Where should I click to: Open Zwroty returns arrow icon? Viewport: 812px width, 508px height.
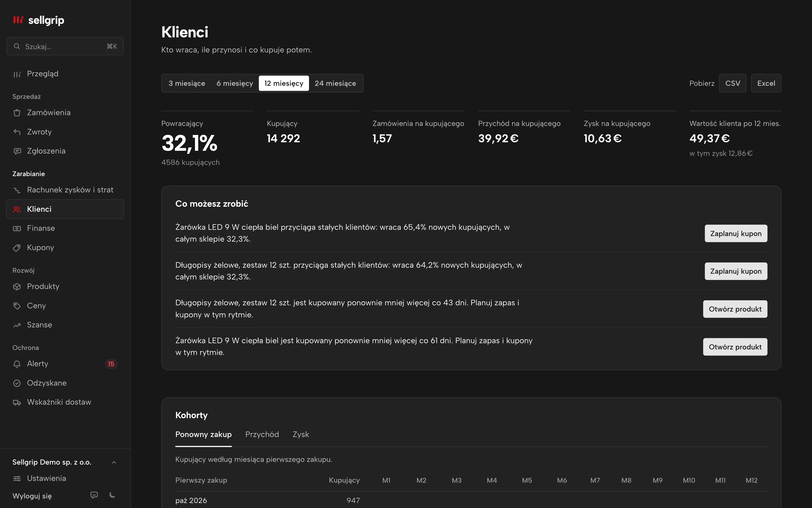point(17,132)
